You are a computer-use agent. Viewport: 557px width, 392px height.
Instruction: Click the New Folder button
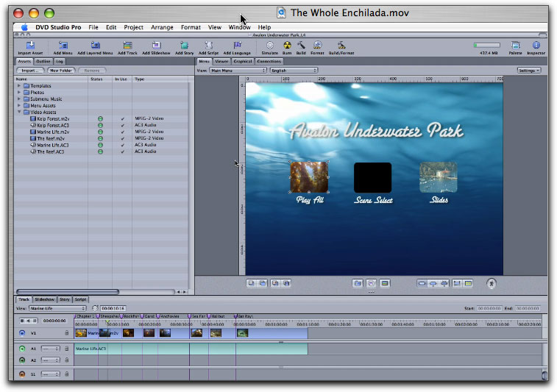pyautogui.click(x=60, y=71)
